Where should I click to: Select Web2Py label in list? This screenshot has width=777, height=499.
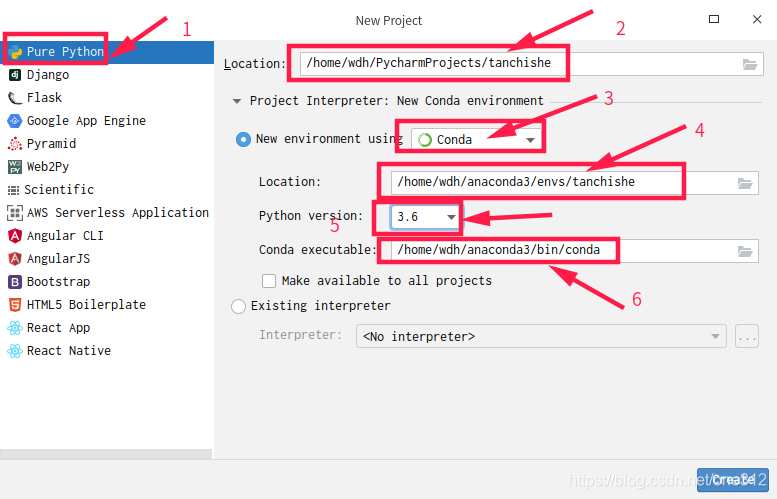pyautogui.click(x=48, y=166)
